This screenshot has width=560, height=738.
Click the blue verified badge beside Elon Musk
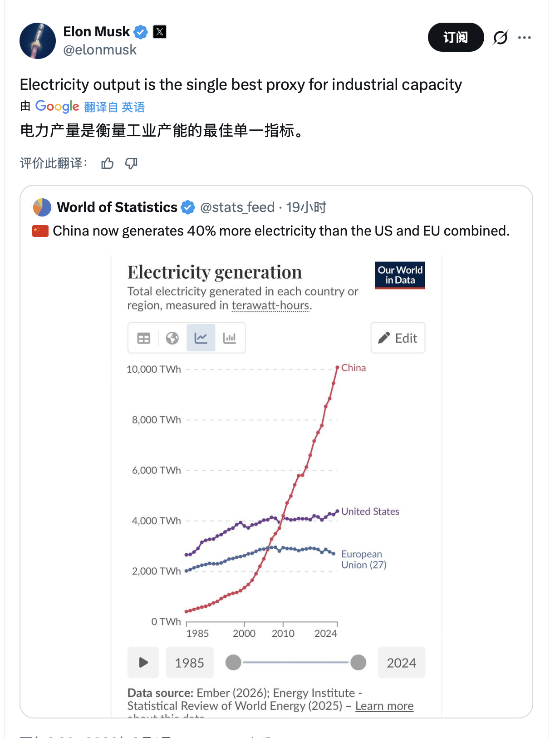click(141, 32)
